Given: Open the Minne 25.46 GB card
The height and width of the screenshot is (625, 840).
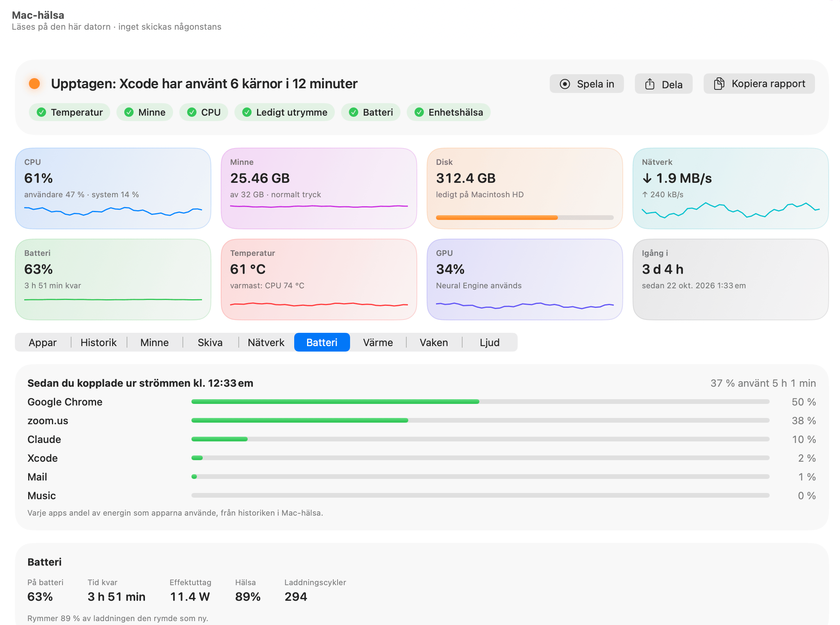Looking at the screenshot, I should coord(319,188).
